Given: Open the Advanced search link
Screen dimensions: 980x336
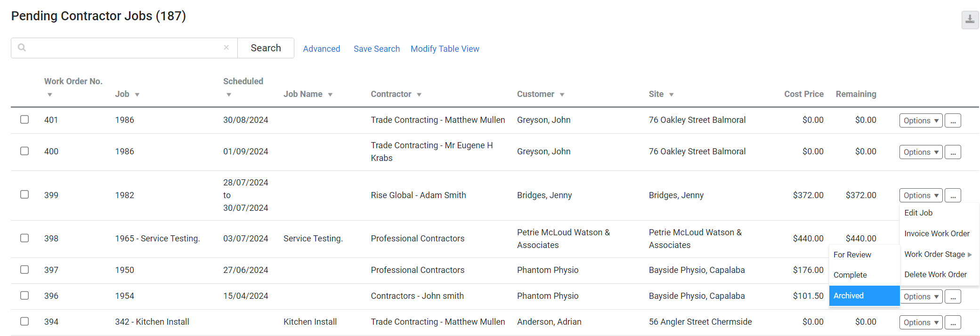Looking at the screenshot, I should [321, 48].
